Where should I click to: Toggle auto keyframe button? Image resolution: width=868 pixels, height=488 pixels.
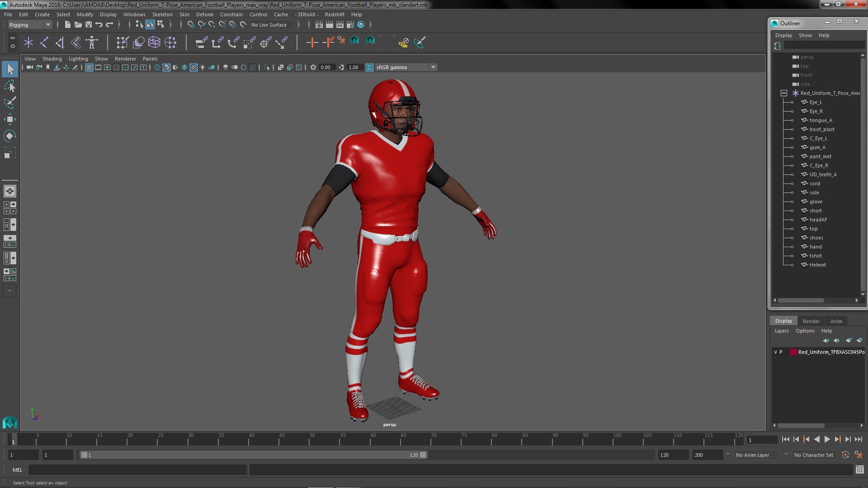click(x=845, y=455)
